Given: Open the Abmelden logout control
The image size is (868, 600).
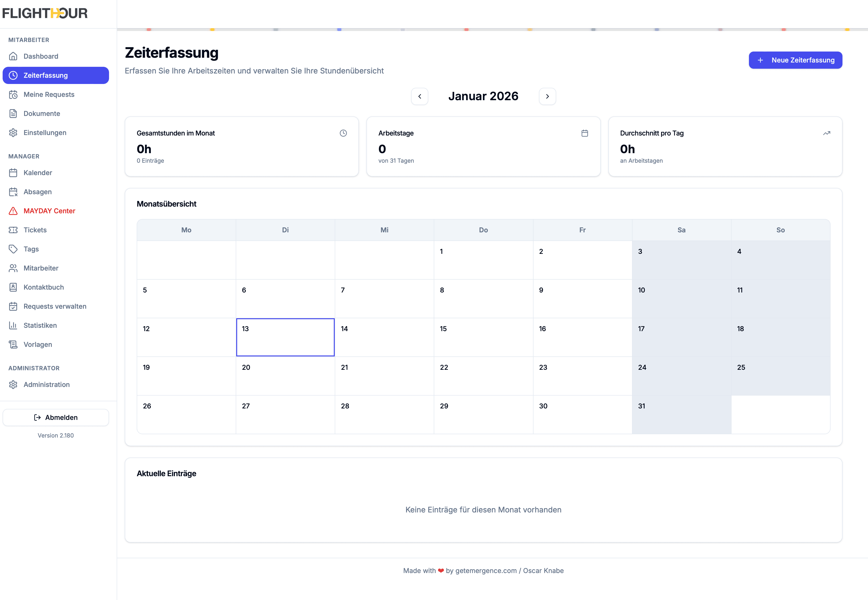Looking at the screenshot, I should point(56,417).
